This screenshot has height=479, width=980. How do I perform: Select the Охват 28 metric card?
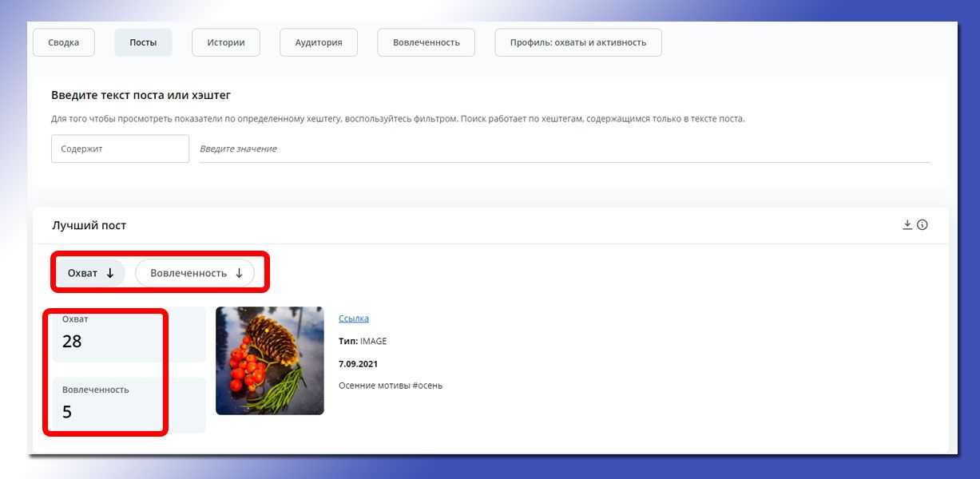click(x=124, y=334)
